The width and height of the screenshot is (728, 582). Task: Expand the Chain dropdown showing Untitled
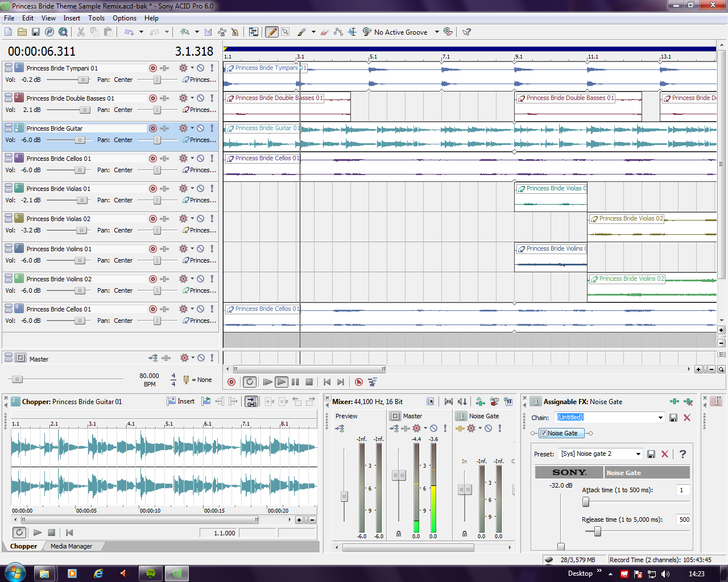pos(660,418)
